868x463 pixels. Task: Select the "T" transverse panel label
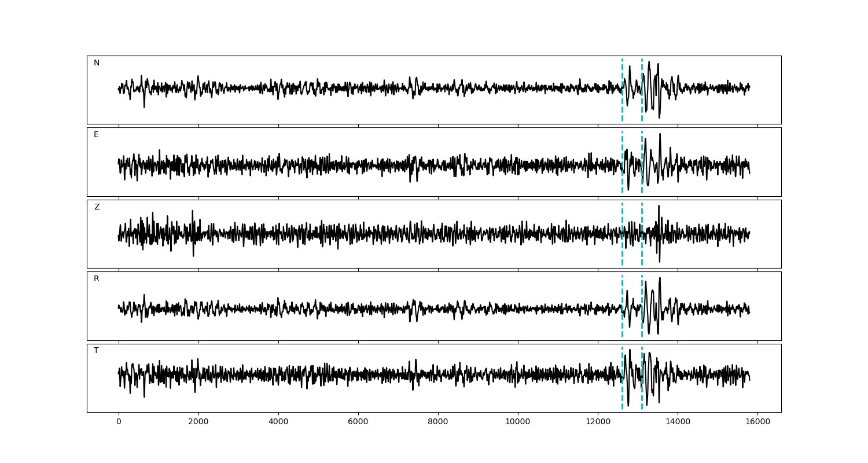coord(96,351)
